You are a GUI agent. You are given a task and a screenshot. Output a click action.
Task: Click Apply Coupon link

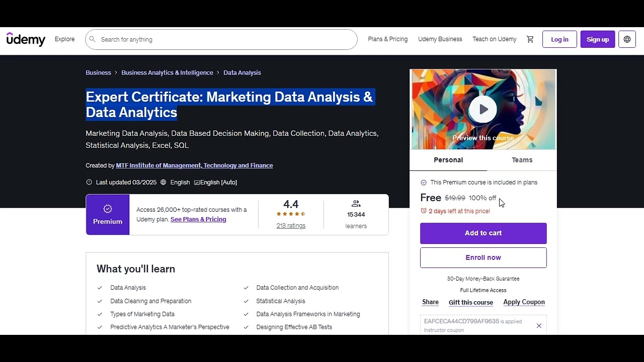tap(524, 302)
